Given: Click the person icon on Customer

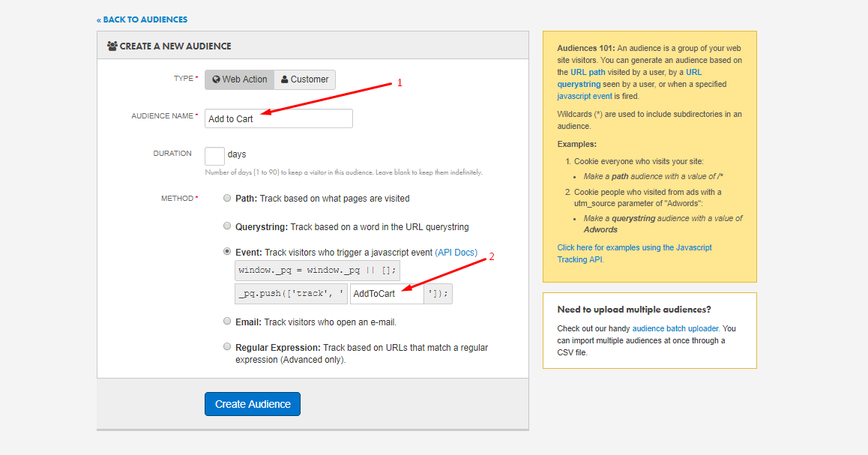Looking at the screenshot, I should pyautogui.click(x=285, y=79).
